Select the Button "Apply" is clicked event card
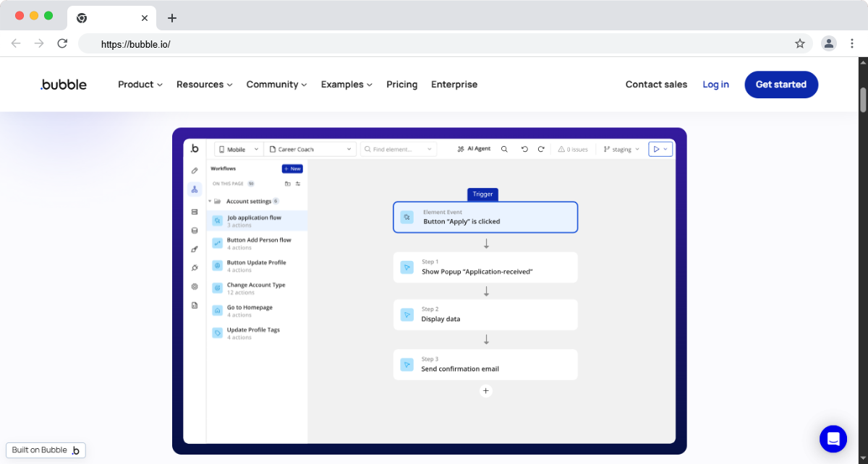The height and width of the screenshot is (464, 868). pyautogui.click(x=485, y=217)
